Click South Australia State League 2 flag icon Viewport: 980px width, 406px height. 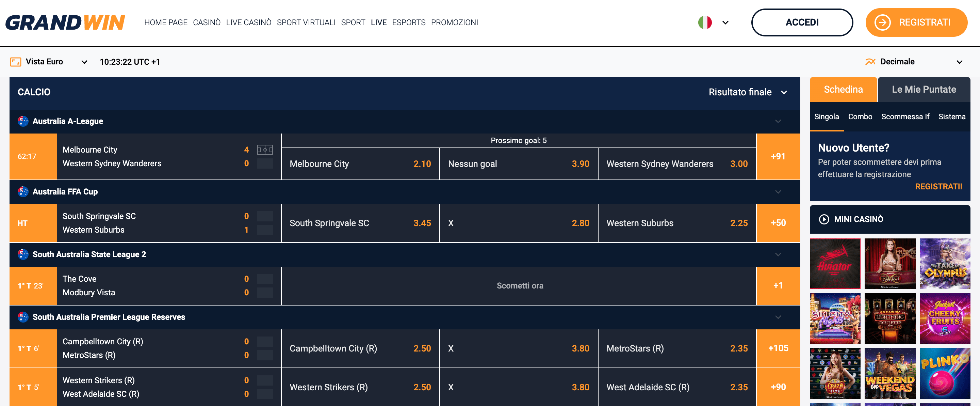23,254
